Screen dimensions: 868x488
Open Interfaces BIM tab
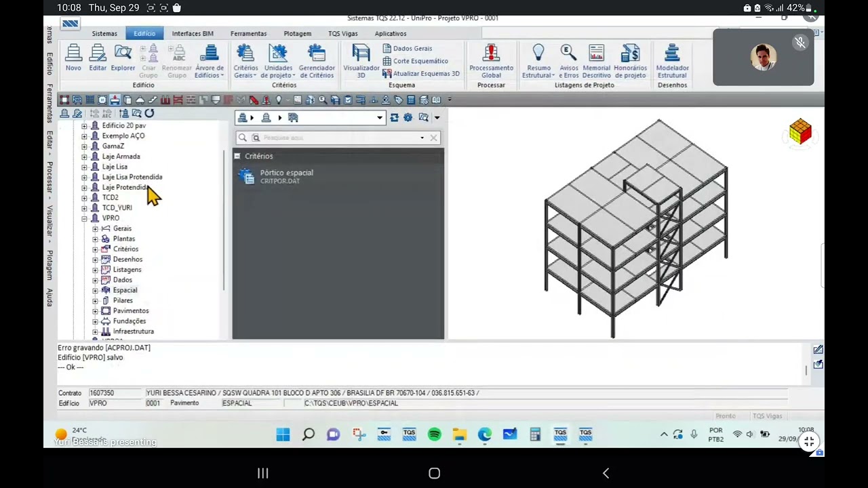click(193, 33)
